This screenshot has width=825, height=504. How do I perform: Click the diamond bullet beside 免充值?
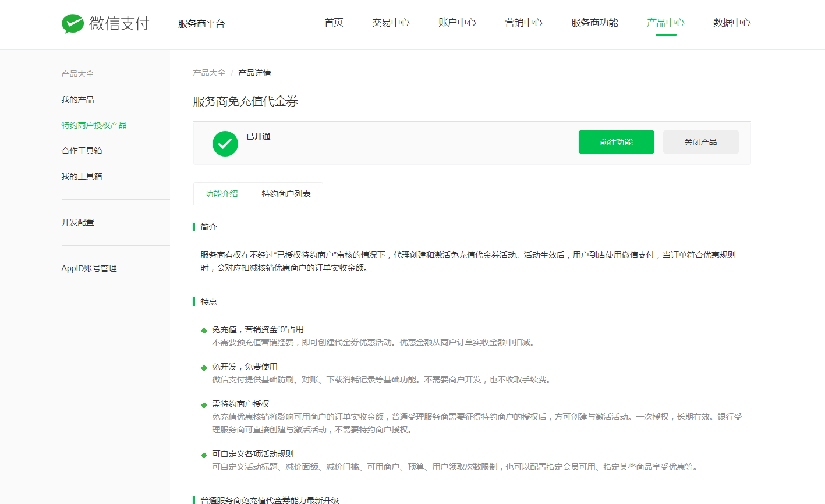204,331
